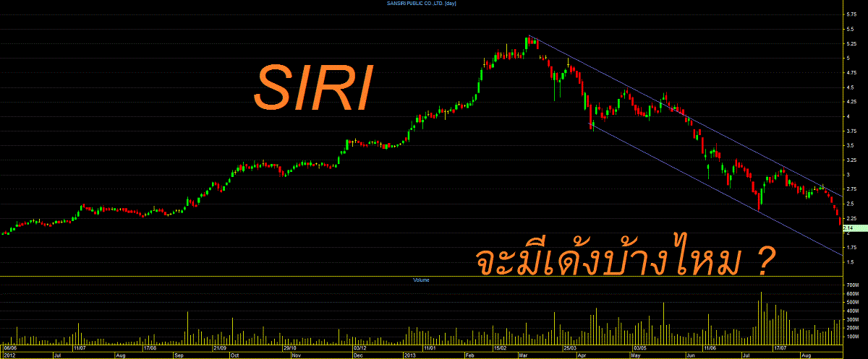Viewport: 868px width, 359px height.
Task: Click the 3.5 price axis label
Action: [849, 145]
